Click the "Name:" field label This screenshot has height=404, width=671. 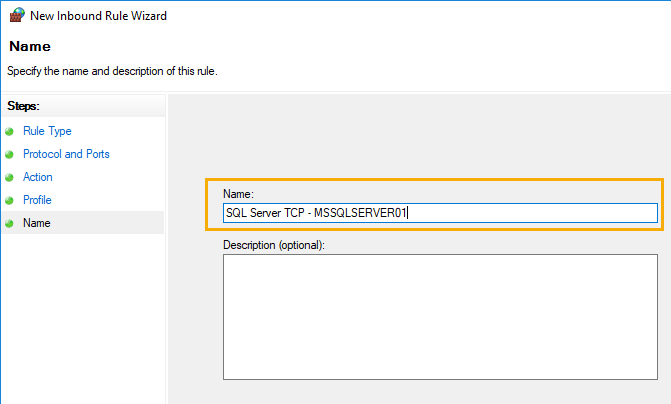pos(241,193)
